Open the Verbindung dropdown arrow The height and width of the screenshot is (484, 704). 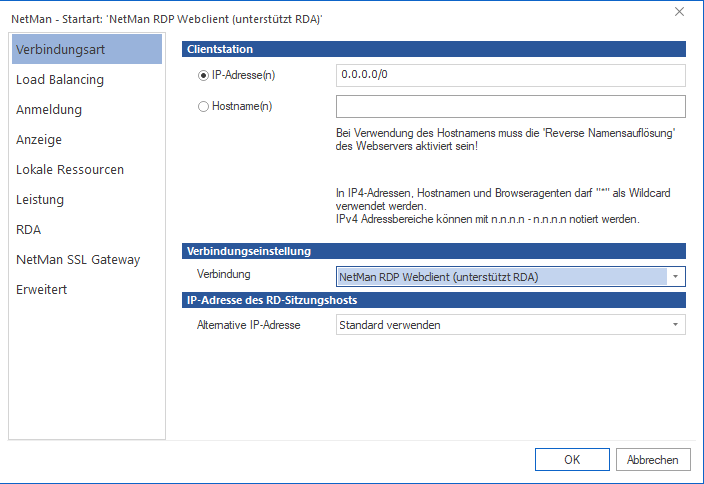tap(676, 277)
